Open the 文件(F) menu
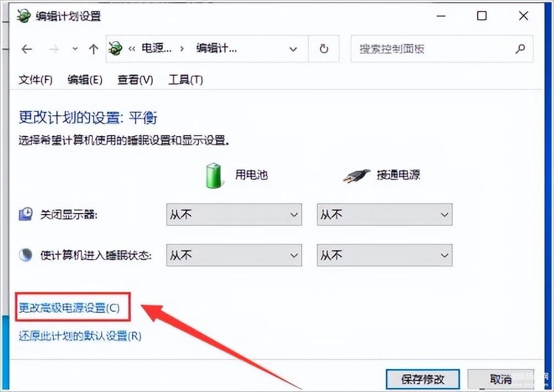Image resolution: width=554 pixels, height=392 pixels. 35,80
